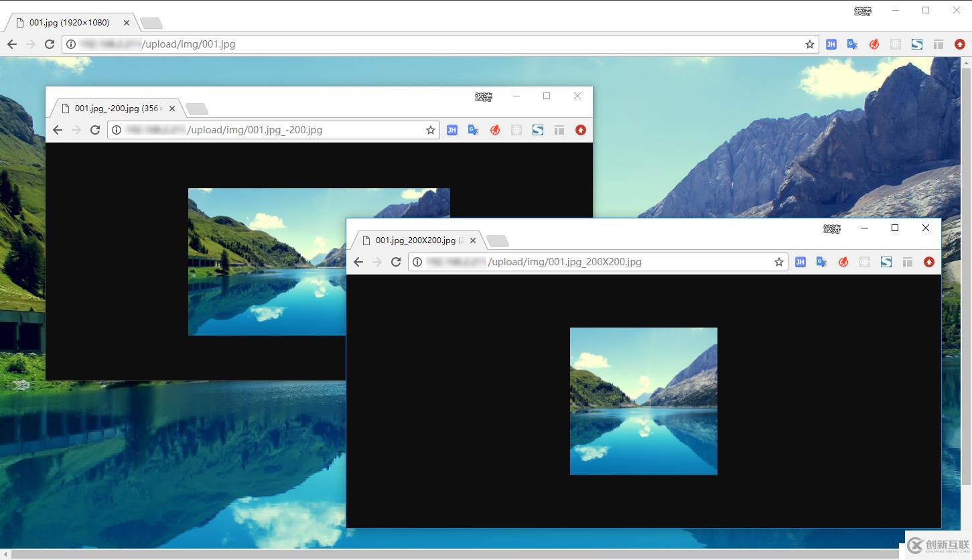Viewport: 972px width, 560px height.
Task: Click the 200X200 lake image thumbnail
Action: 643,401
